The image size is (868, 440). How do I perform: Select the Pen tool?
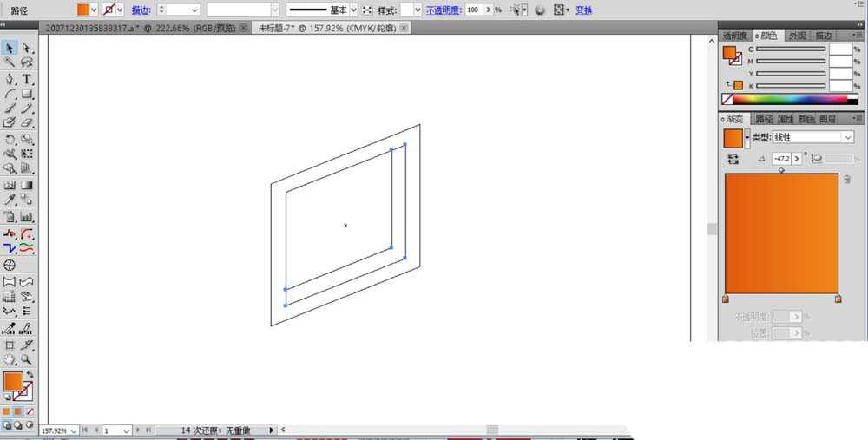pos(10,79)
